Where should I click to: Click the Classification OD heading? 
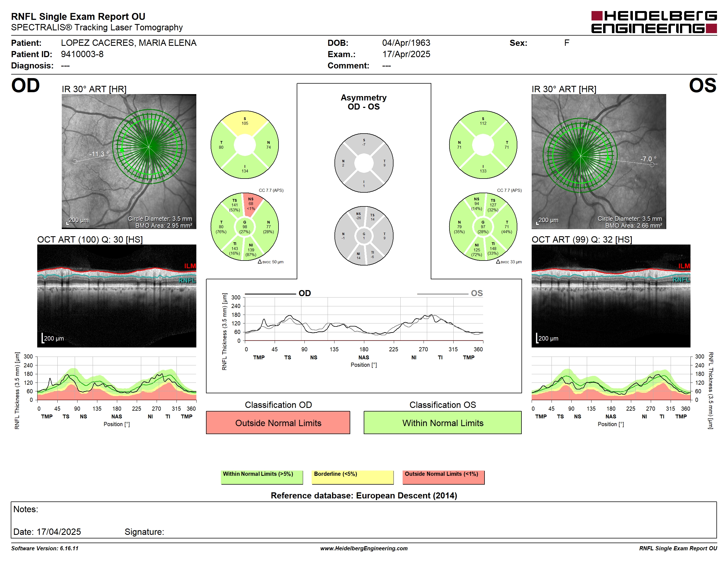pyautogui.click(x=278, y=405)
